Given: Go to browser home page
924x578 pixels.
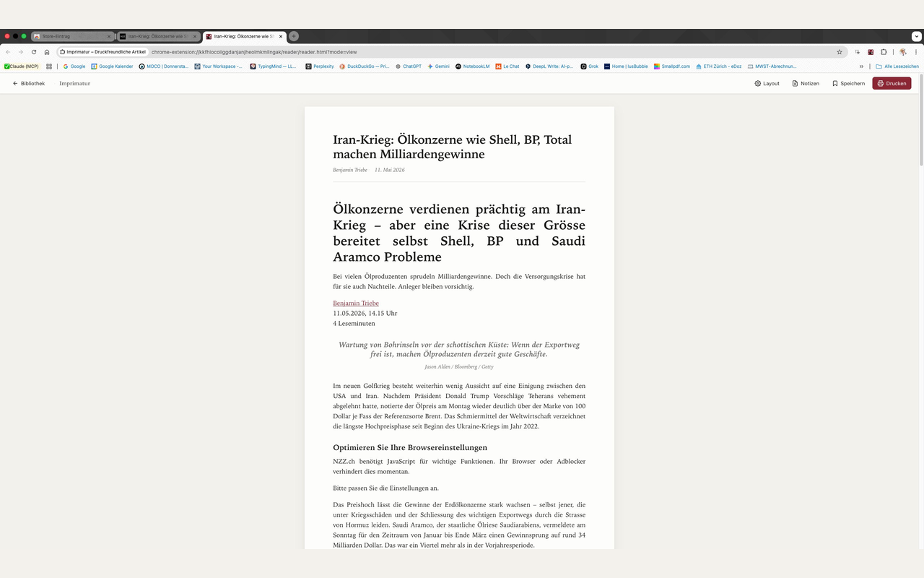Looking at the screenshot, I should tap(47, 52).
